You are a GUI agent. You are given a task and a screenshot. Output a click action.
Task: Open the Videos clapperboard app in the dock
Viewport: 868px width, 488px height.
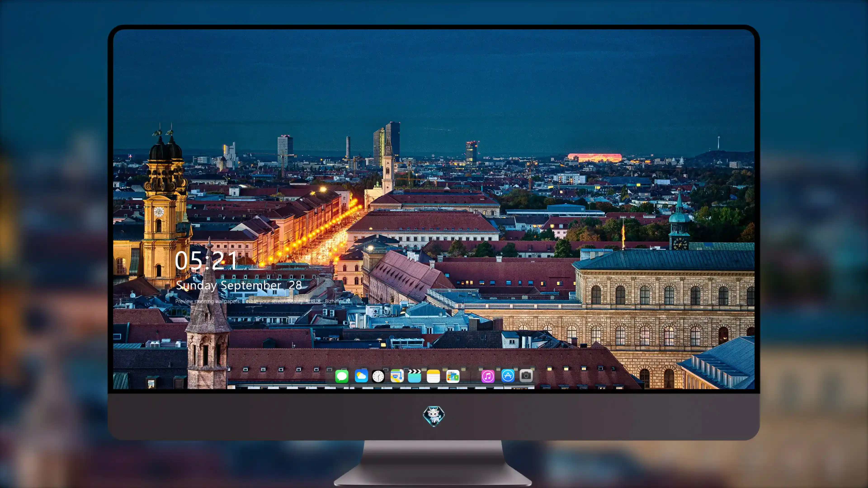(x=415, y=376)
